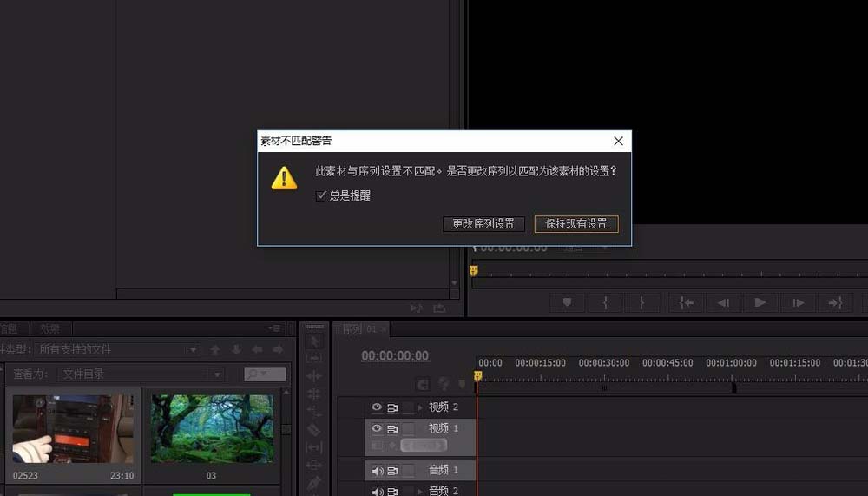Switch to the 效果 tab

click(49, 328)
